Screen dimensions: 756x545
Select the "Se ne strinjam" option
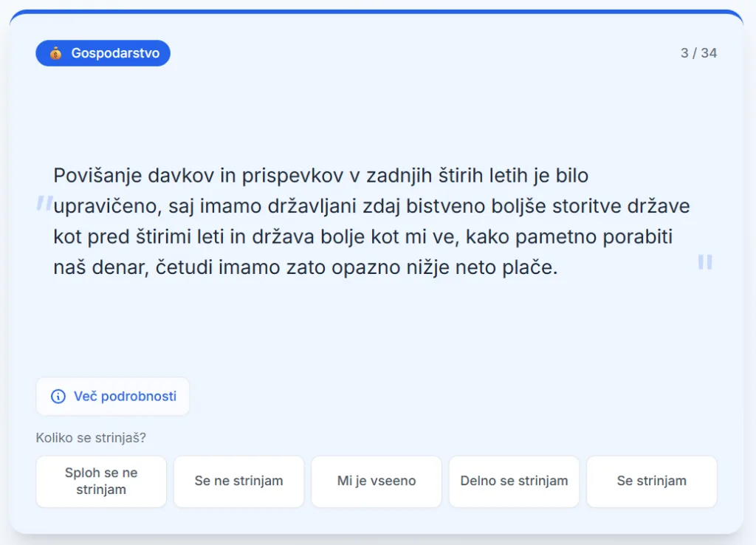tap(238, 481)
